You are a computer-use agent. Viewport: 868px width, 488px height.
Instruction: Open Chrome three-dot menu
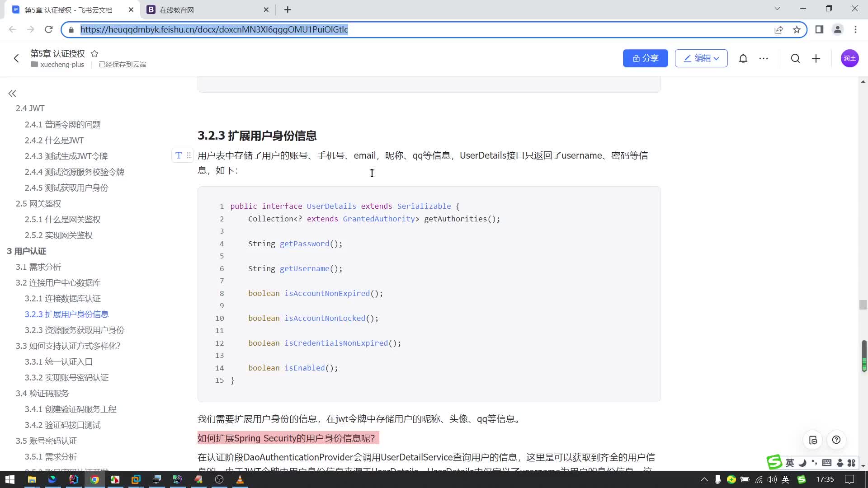pyautogui.click(x=855, y=29)
